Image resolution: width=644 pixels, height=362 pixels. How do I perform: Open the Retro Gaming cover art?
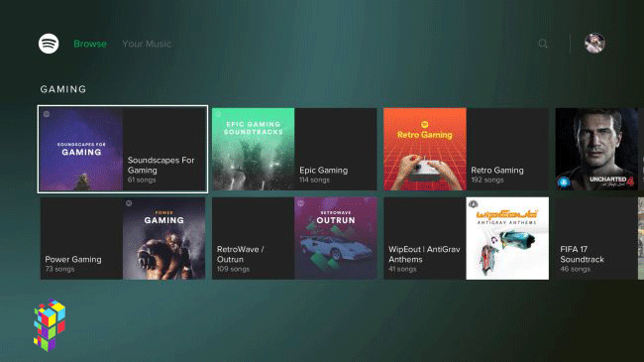click(425, 150)
